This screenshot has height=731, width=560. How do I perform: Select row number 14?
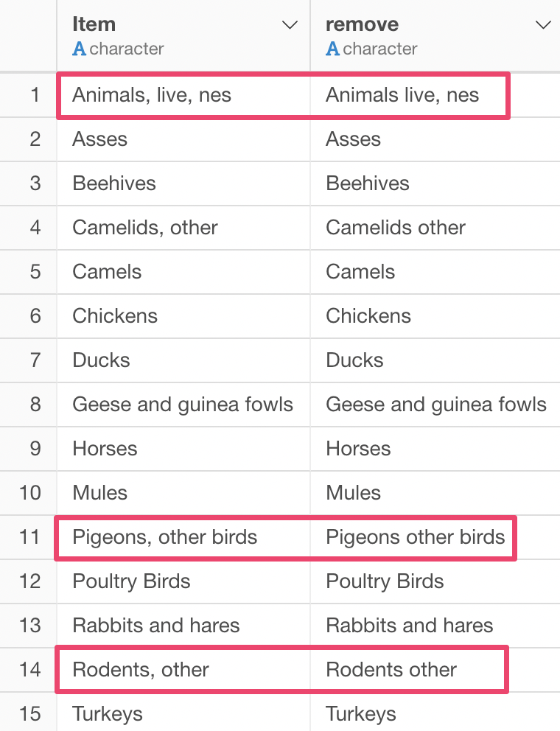click(x=29, y=669)
